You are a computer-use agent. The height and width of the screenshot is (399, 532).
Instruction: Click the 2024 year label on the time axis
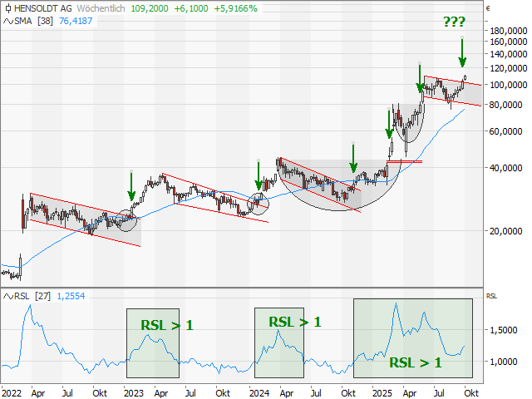tap(259, 393)
